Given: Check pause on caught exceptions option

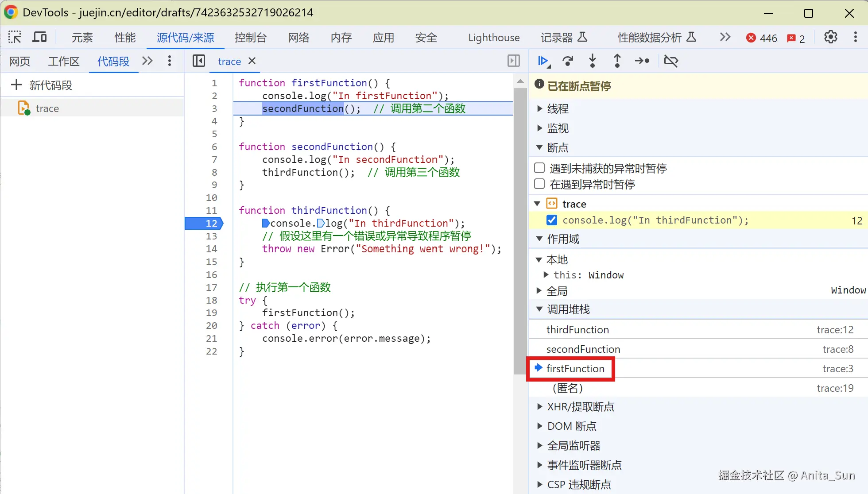Looking at the screenshot, I should [539, 184].
